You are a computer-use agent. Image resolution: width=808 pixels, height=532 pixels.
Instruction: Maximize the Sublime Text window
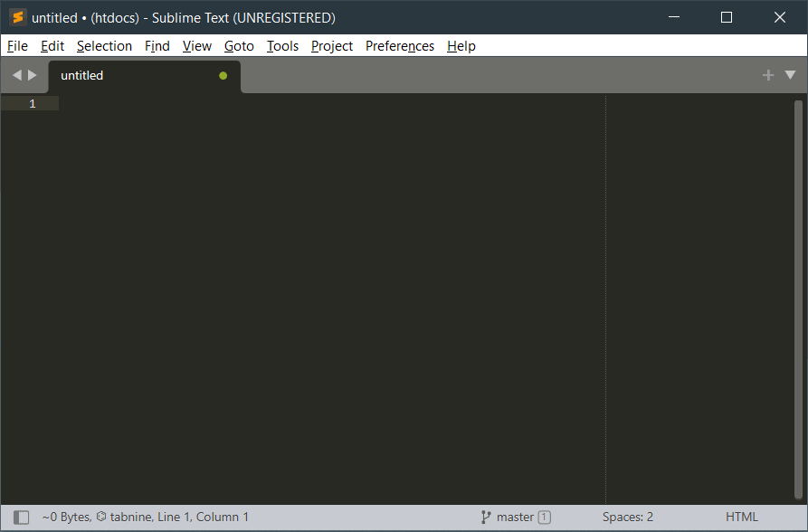click(727, 17)
